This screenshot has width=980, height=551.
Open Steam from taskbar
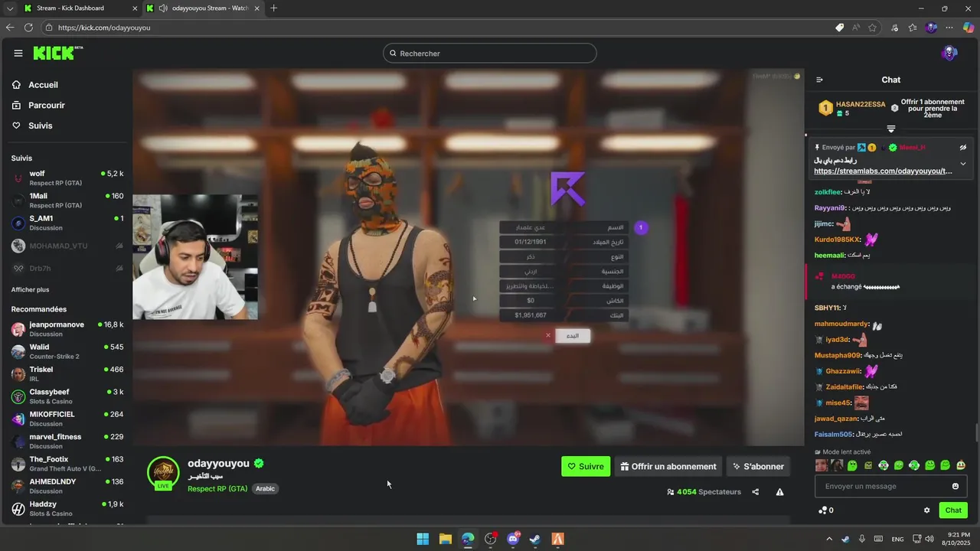click(535, 539)
